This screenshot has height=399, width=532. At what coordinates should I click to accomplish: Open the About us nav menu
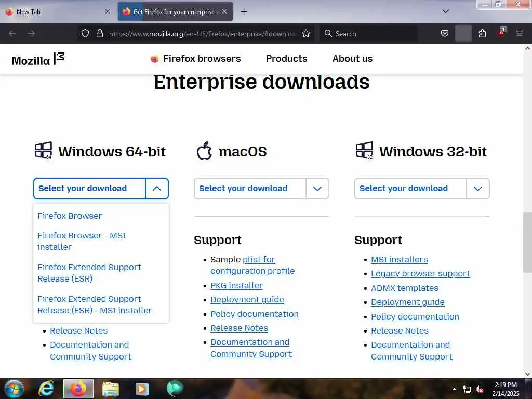pos(352,59)
